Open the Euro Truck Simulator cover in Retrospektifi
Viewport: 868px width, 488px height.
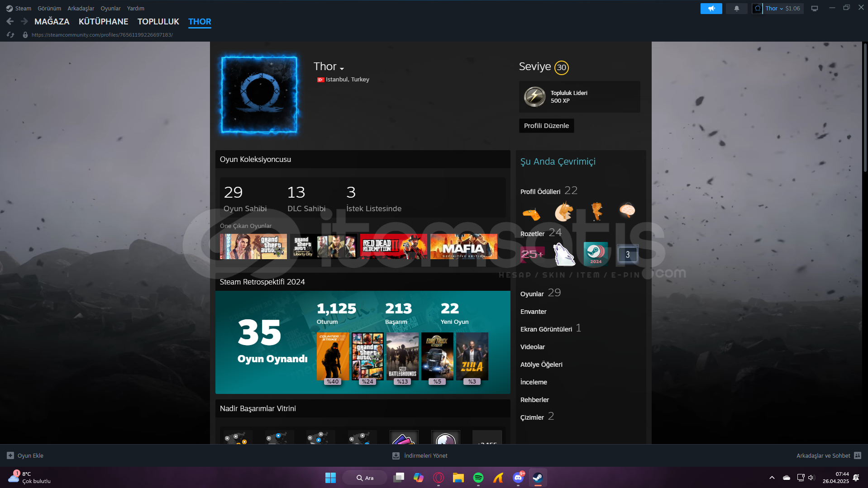437,356
